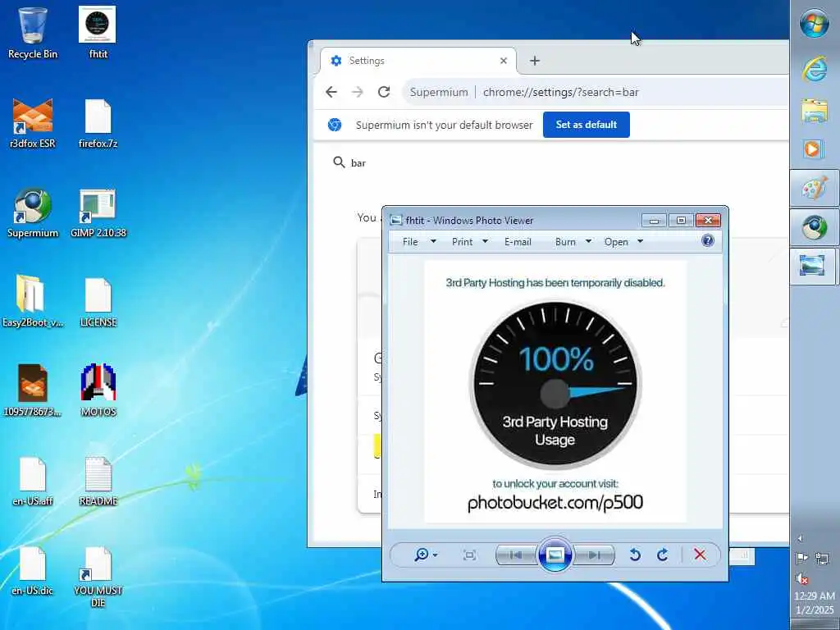840x630 pixels.
Task: Select the Supermium desktop shortcut
Action: point(33,212)
